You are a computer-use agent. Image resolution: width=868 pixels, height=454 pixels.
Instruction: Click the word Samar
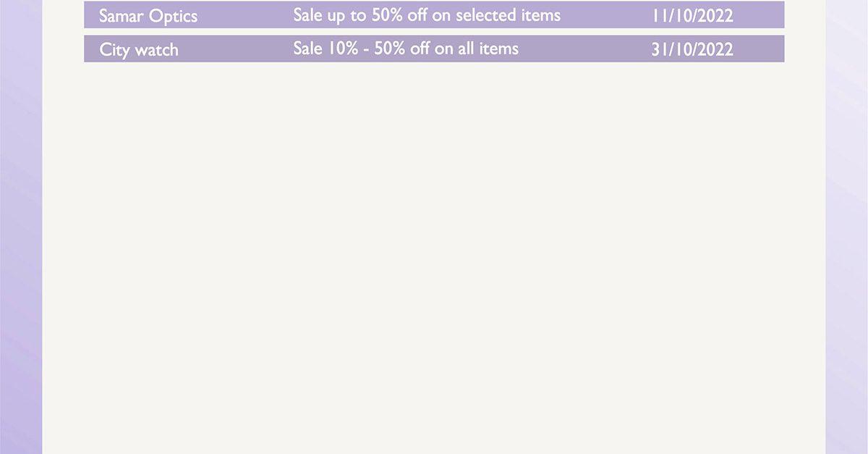pos(121,16)
